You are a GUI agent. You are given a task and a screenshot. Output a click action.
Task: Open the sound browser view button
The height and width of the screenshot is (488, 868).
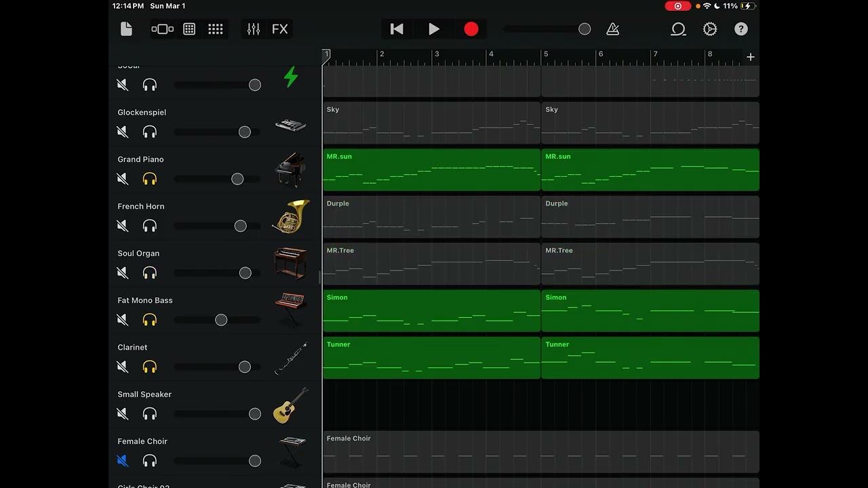163,29
